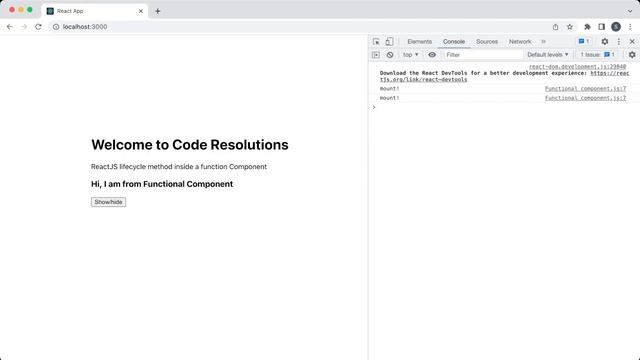This screenshot has width=640, height=360.
Task: Toggle the browser side panel icon
Action: click(x=602, y=27)
